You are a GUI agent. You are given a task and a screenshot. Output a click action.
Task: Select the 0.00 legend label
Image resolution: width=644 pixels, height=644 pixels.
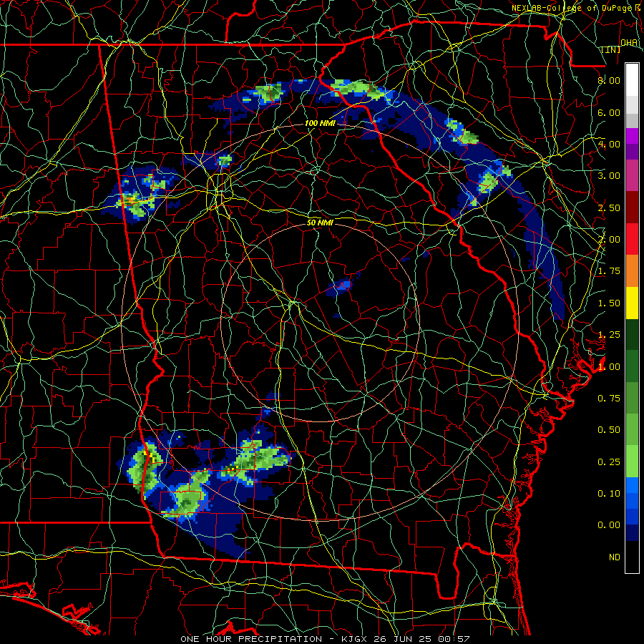tap(609, 525)
